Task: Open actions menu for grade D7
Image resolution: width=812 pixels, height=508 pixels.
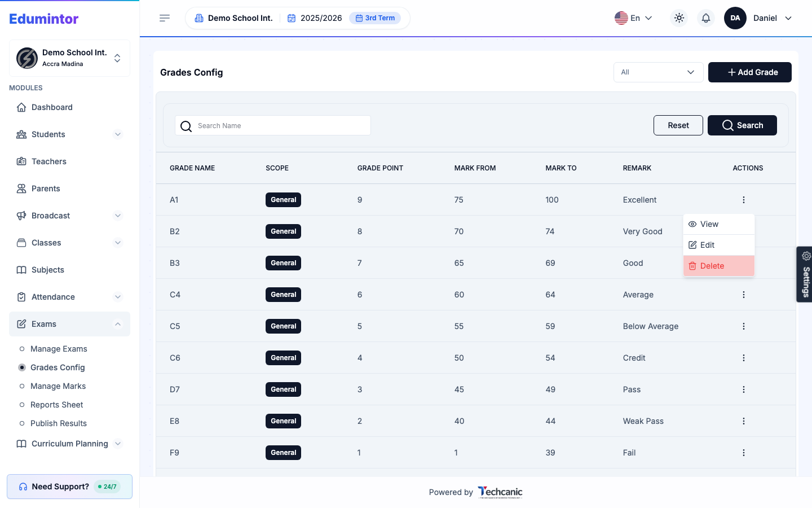Action: click(744, 389)
